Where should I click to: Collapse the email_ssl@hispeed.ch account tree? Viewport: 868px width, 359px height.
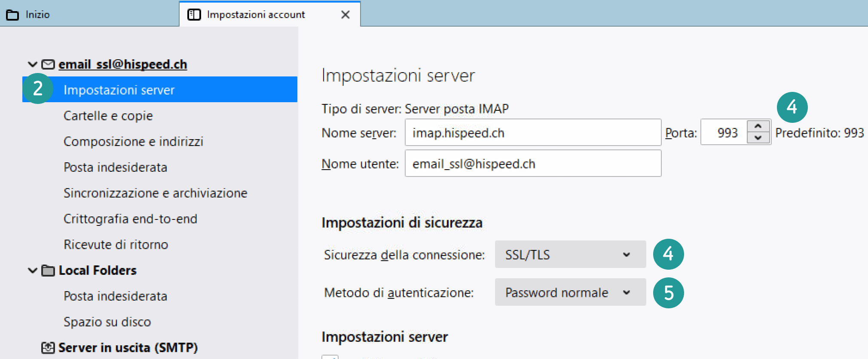click(33, 64)
